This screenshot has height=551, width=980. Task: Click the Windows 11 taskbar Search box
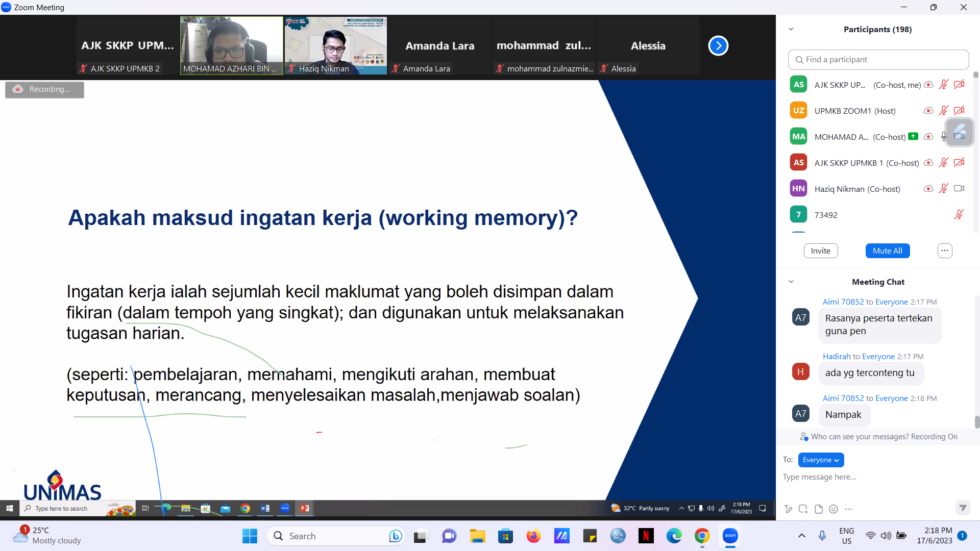(x=335, y=536)
